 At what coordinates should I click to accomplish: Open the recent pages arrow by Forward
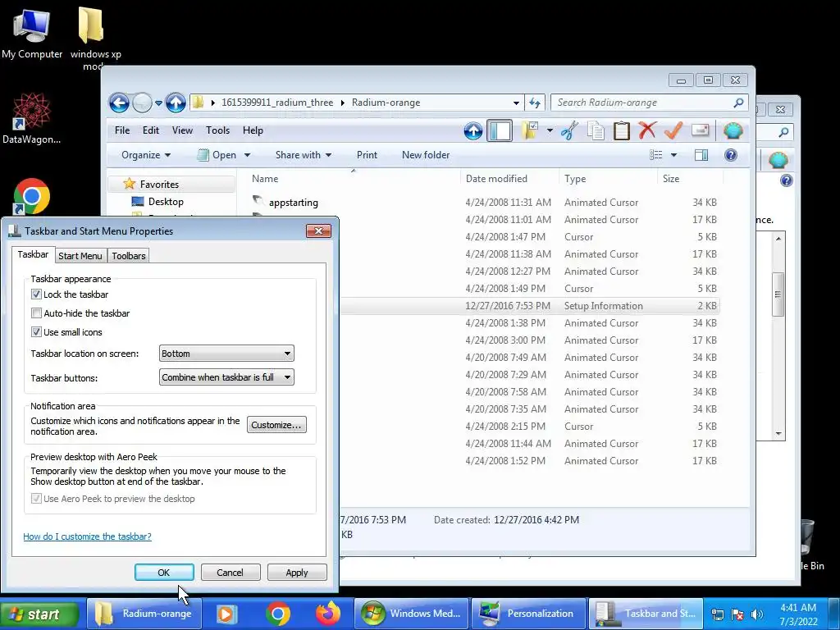click(x=158, y=103)
